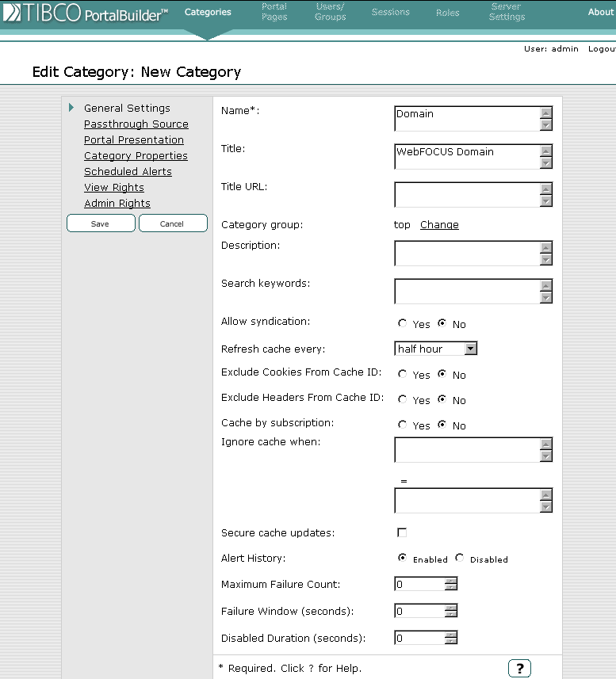Viewport: 616px width, 679px height.
Task: Select Yes for Cache by subscription
Action: pyautogui.click(x=403, y=425)
